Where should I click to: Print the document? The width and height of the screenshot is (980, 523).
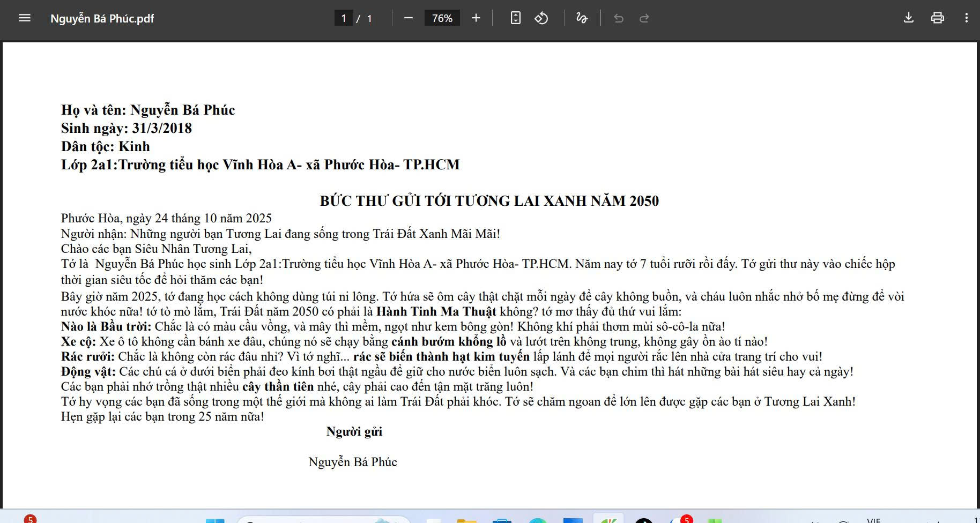[x=938, y=18]
